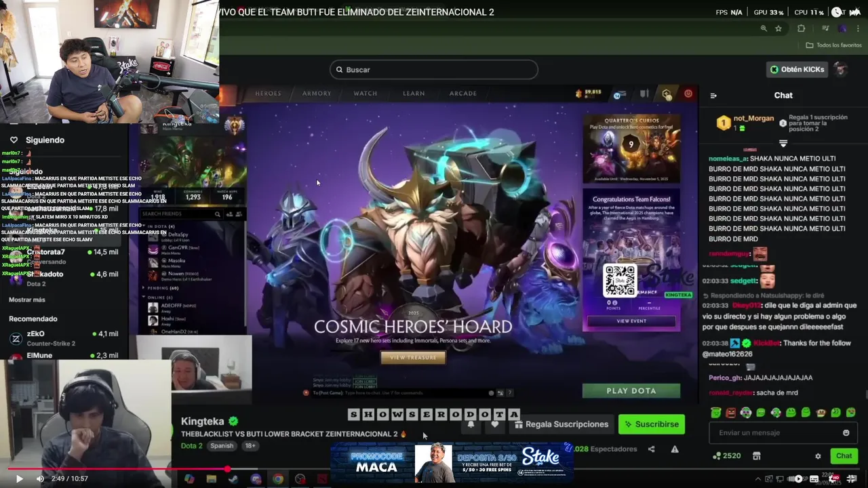Click the Kick search box labeled Buscar
The width and height of the screenshot is (868, 488).
coord(434,69)
